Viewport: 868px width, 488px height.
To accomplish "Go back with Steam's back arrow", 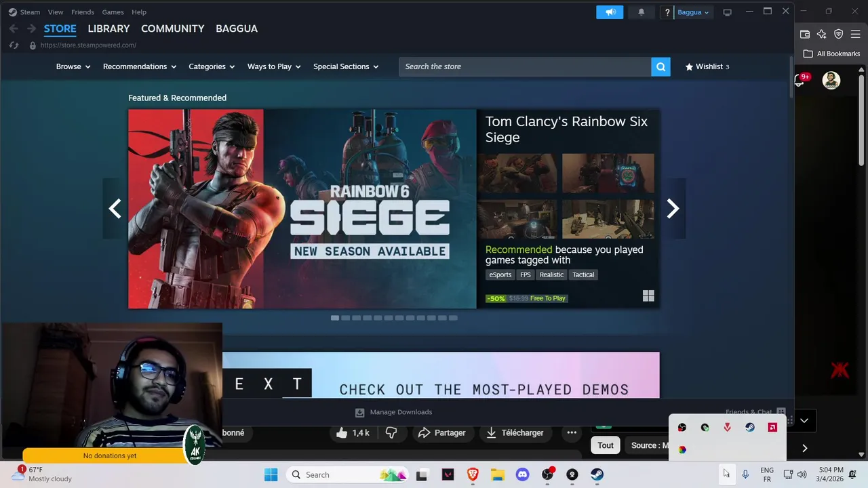I will pos(14,28).
